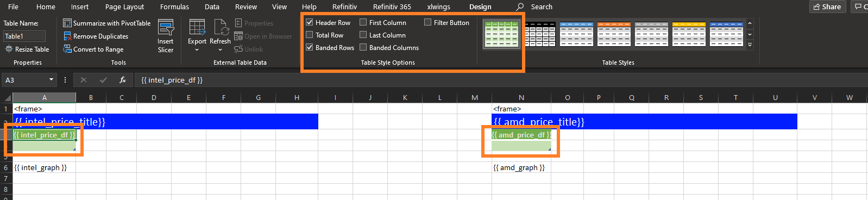Switch to the Insert tab

pos(80,7)
